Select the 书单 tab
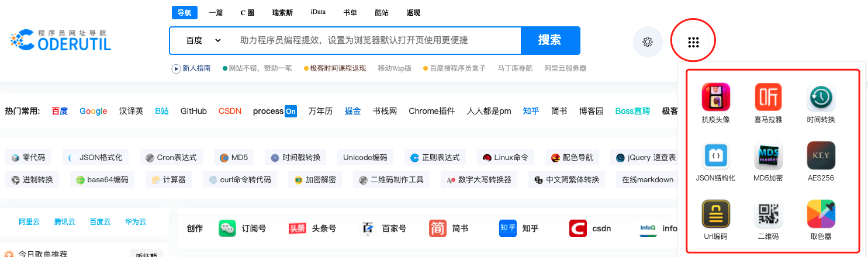The image size is (868, 257). (x=350, y=13)
